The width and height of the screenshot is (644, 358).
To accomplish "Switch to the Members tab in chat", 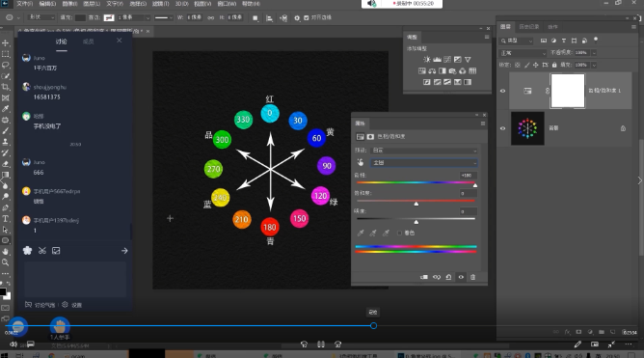I will click(89, 41).
